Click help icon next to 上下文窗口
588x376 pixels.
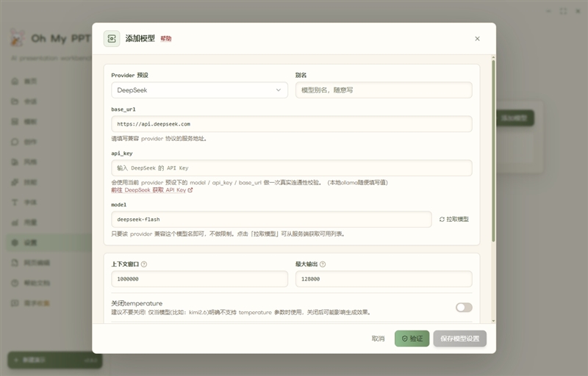(144, 264)
